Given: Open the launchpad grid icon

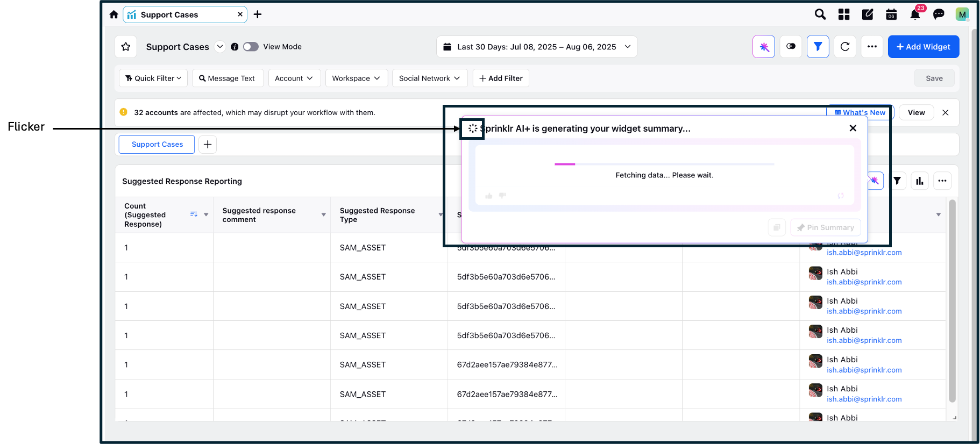Looking at the screenshot, I should coord(844,15).
